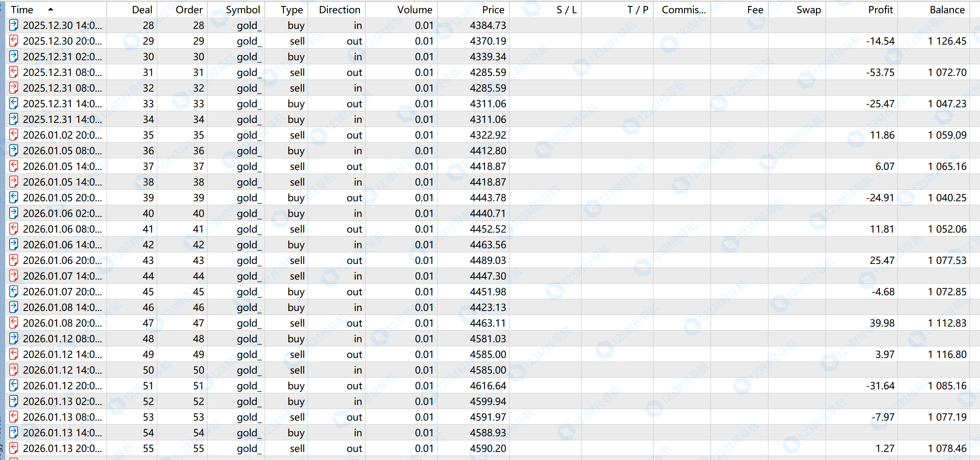Viewport: 980px width, 460px height.
Task: Click the red deal icon for deal 55
Action: [14, 448]
